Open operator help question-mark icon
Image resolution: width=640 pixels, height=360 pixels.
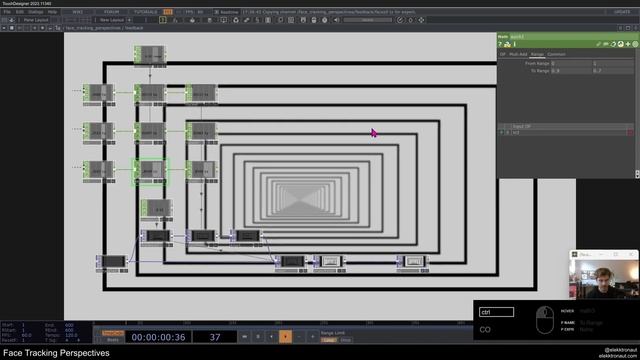[x=500, y=44]
